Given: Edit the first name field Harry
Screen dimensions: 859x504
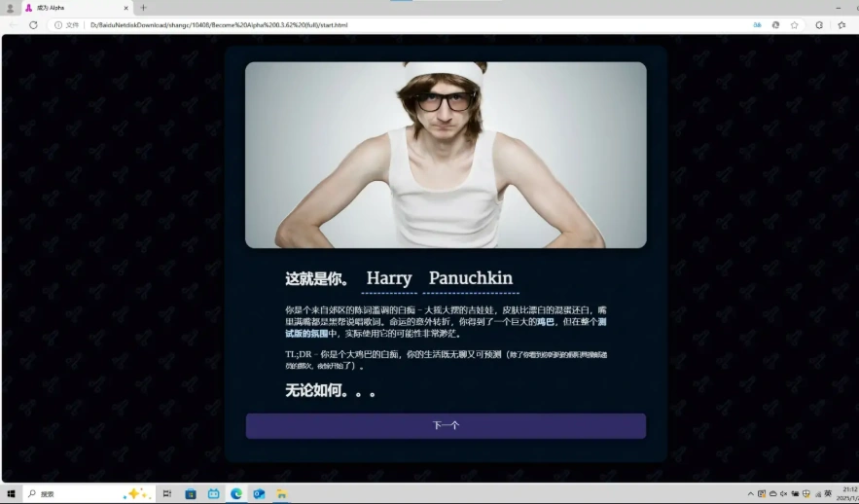Looking at the screenshot, I should pyautogui.click(x=389, y=279).
